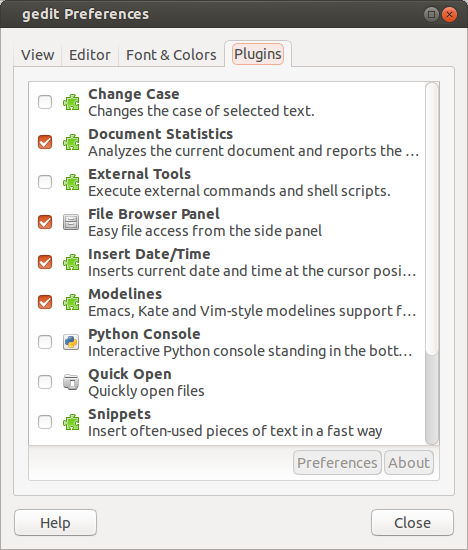Screen dimensions: 468x550
Task: Enable the Python Console plugin checkbox
Action: tap(45, 342)
